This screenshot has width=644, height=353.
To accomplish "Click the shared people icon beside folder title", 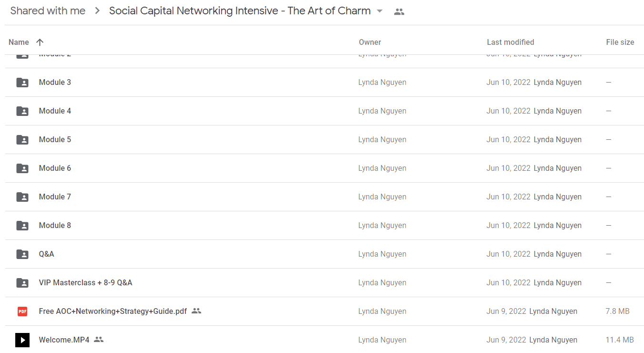I will (x=399, y=12).
